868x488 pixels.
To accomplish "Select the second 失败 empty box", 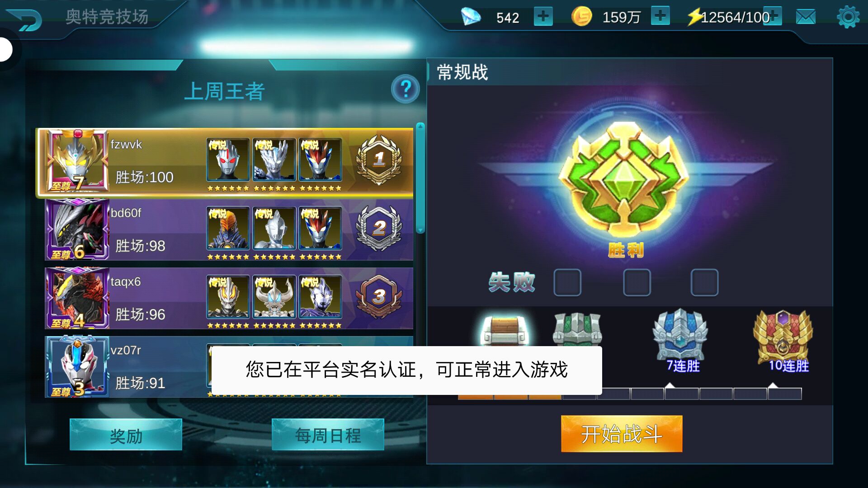I will click(x=637, y=282).
